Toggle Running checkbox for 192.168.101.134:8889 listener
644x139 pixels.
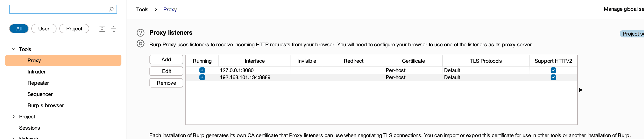[x=202, y=77]
